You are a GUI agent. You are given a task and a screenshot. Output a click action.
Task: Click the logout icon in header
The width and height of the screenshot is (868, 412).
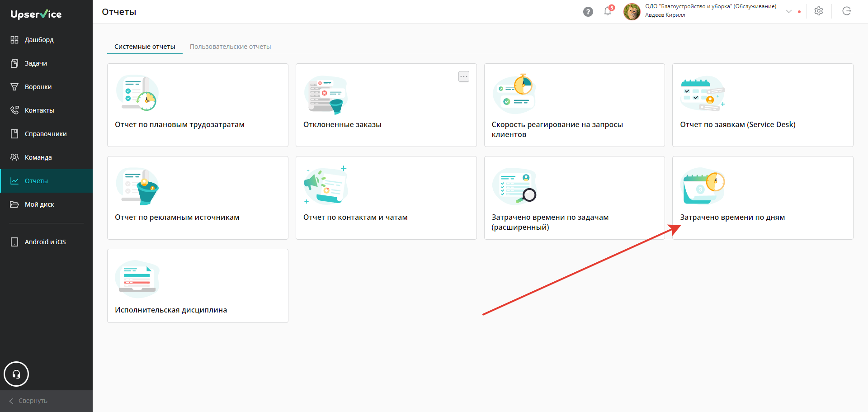847,11
